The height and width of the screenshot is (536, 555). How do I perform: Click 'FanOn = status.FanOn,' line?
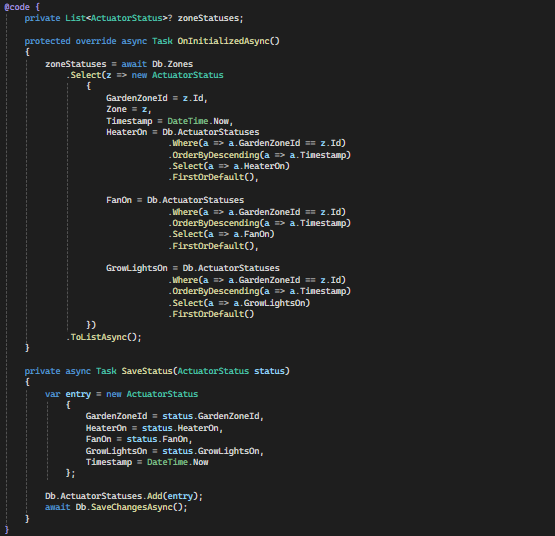coord(139,439)
